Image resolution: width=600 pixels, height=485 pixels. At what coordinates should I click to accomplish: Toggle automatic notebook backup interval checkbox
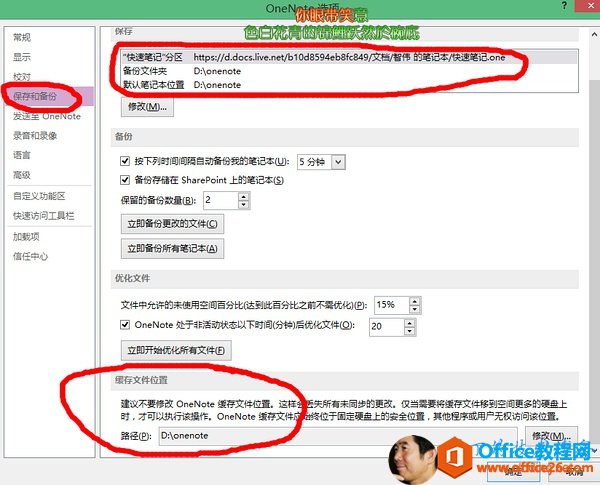coord(125,161)
